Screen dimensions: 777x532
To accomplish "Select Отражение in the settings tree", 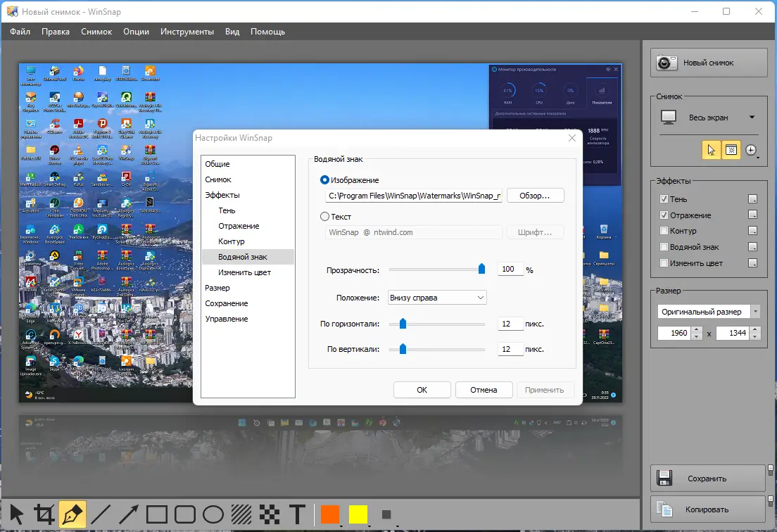I will 239,226.
